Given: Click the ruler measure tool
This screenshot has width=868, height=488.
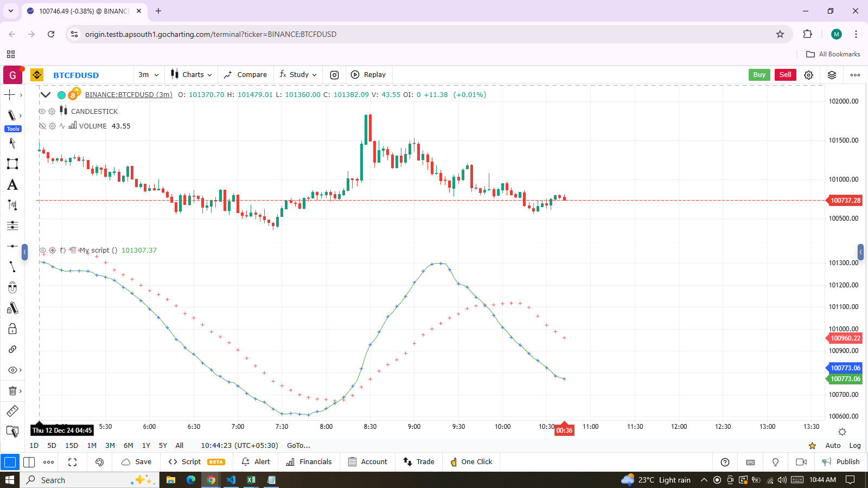Looking at the screenshot, I should tap(12, 411).
